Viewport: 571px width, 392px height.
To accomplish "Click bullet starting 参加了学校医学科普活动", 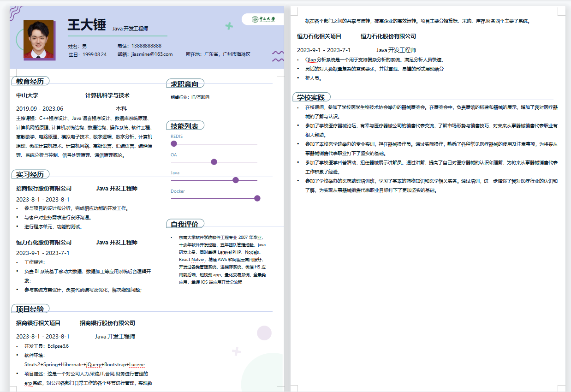I will pyautogui.click(x=431, y=167).
